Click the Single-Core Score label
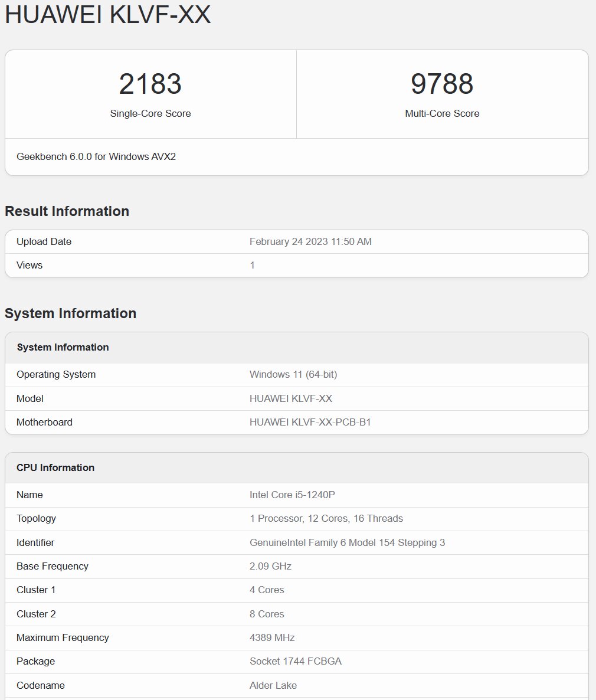 [150, 113]
